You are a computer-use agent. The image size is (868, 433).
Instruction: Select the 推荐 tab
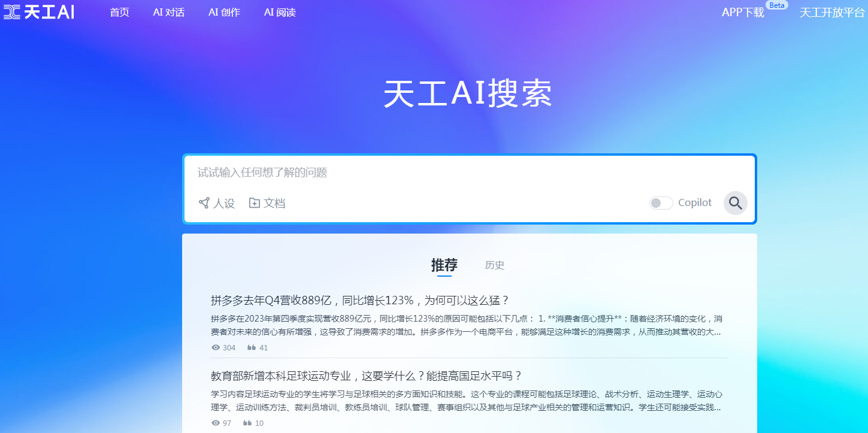444,265
